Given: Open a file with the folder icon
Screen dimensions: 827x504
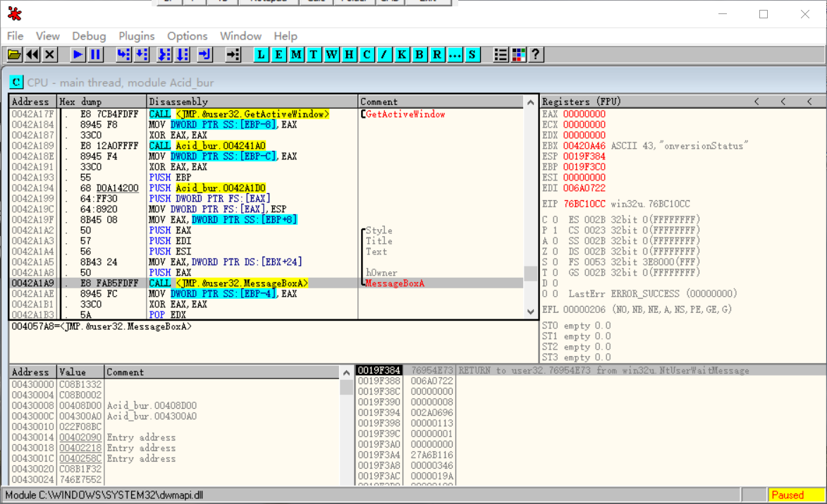Looking at the screenshot, I should coord(14,54).
